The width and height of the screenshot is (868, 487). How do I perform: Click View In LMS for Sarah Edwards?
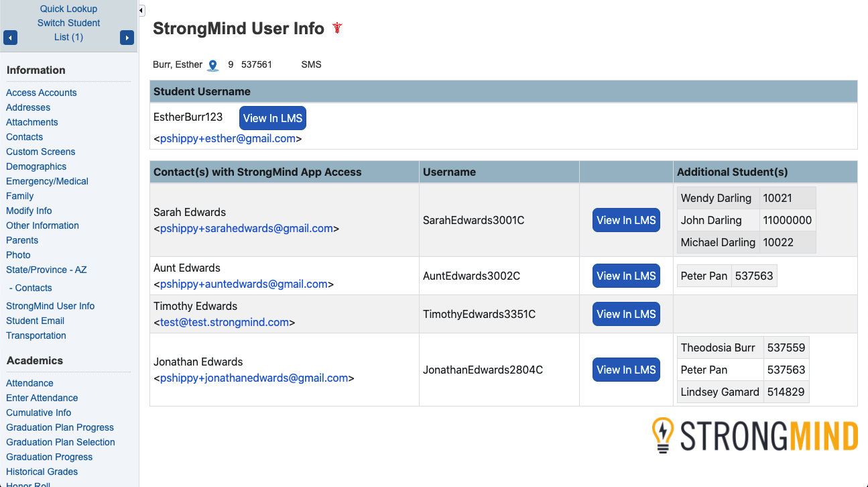coord(626,220)
